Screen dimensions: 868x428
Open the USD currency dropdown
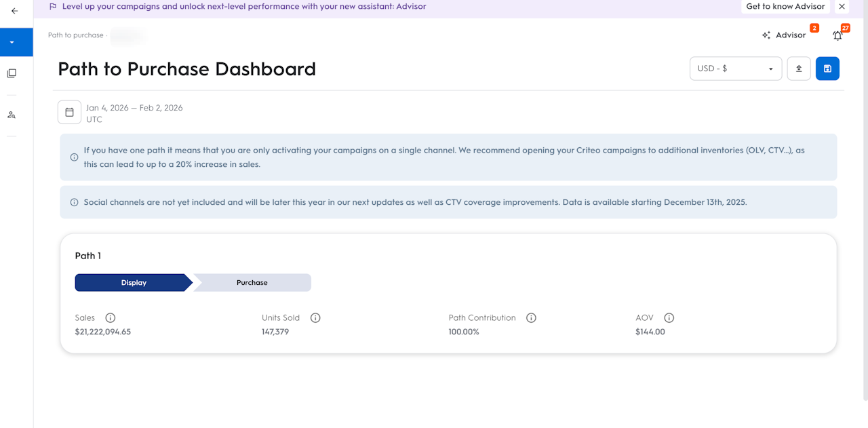coord(736,69)
